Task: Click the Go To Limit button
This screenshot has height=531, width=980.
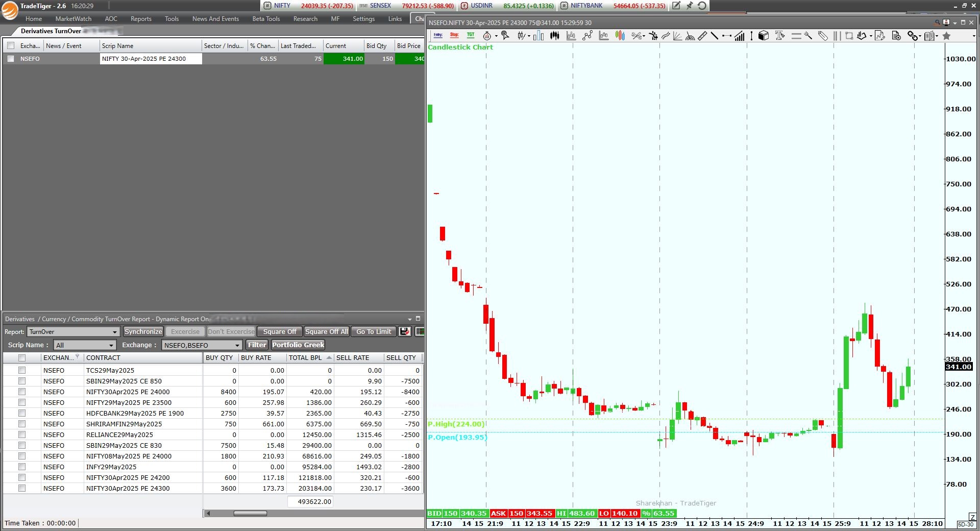Action: tap(374, 331)
